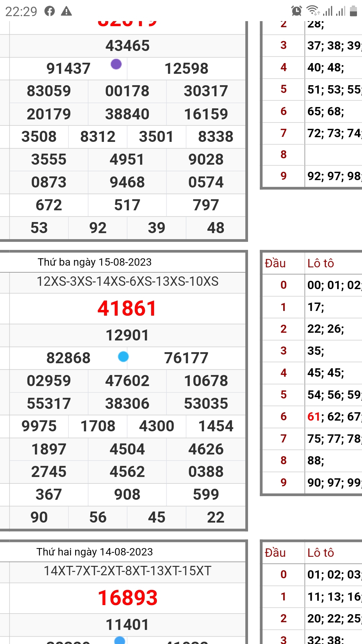Select the code line 14XT-7XT-2XT-8XT-13XT-15XT
This screenshot has width=362, height=644.
tap(127, 571)
